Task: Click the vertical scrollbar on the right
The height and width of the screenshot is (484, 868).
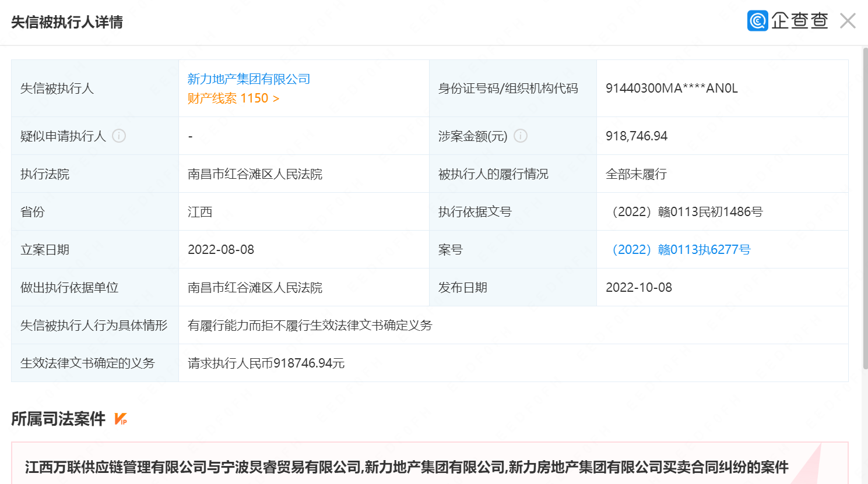Action: (x=865, y=210)
